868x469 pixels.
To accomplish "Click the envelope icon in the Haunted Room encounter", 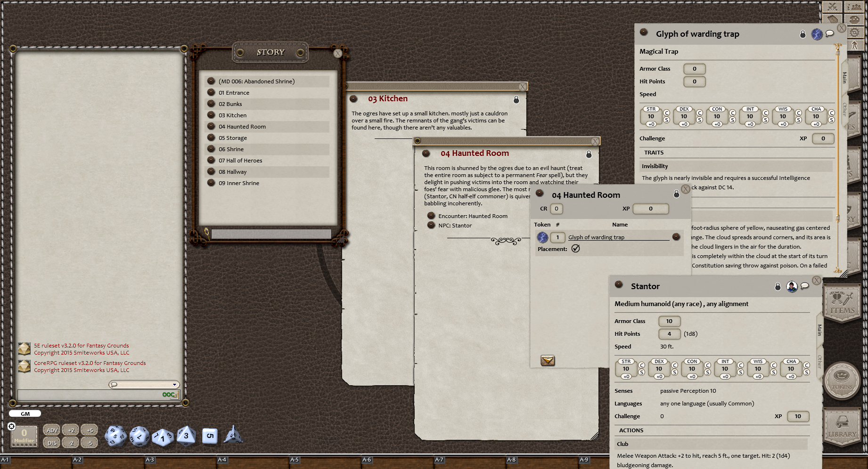I will point(548,360).
